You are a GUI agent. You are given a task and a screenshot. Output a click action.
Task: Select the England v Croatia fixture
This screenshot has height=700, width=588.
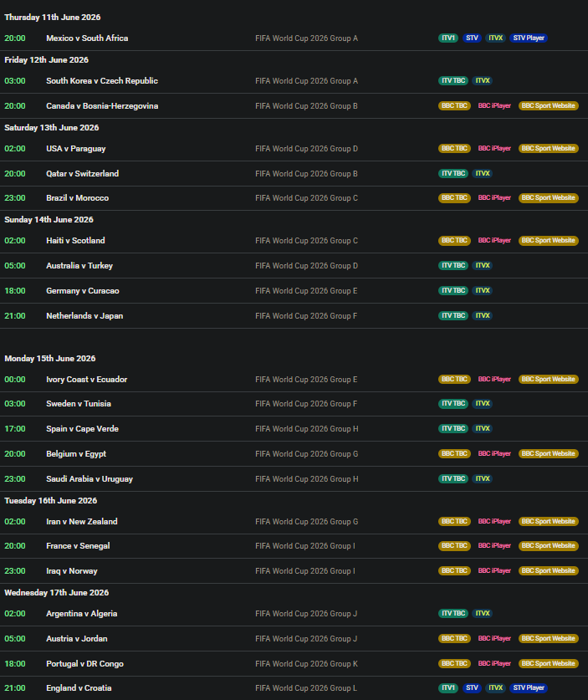79,688
